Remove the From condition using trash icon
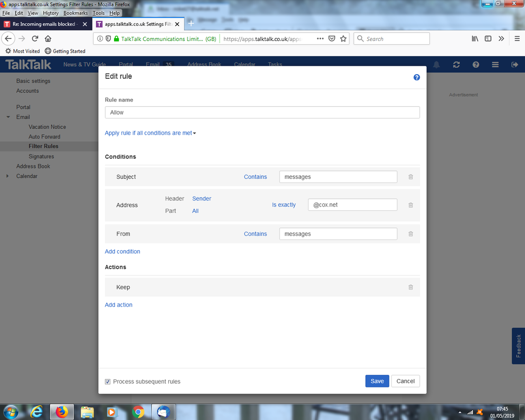 (x=410, y=234)
